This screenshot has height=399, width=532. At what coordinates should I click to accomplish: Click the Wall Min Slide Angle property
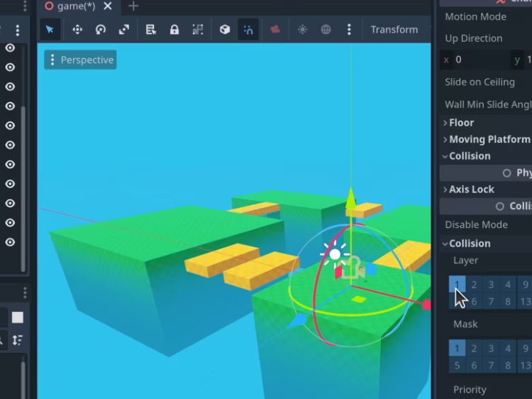click(488, 104)
